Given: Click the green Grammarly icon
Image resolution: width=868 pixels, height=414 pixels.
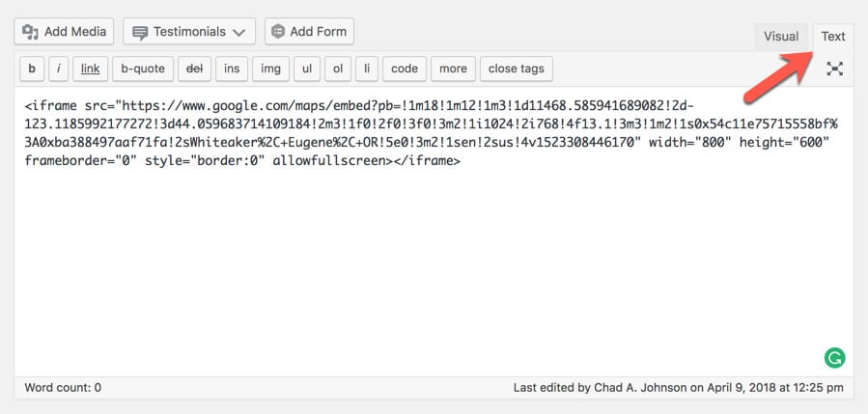Looking at the screenshot, I should [834, 357].
